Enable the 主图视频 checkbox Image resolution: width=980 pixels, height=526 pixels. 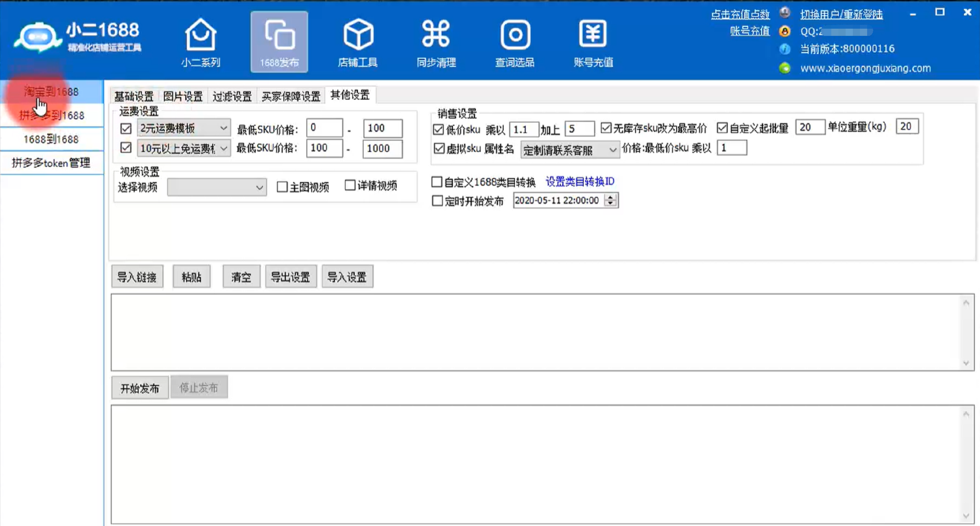[282, 187]
